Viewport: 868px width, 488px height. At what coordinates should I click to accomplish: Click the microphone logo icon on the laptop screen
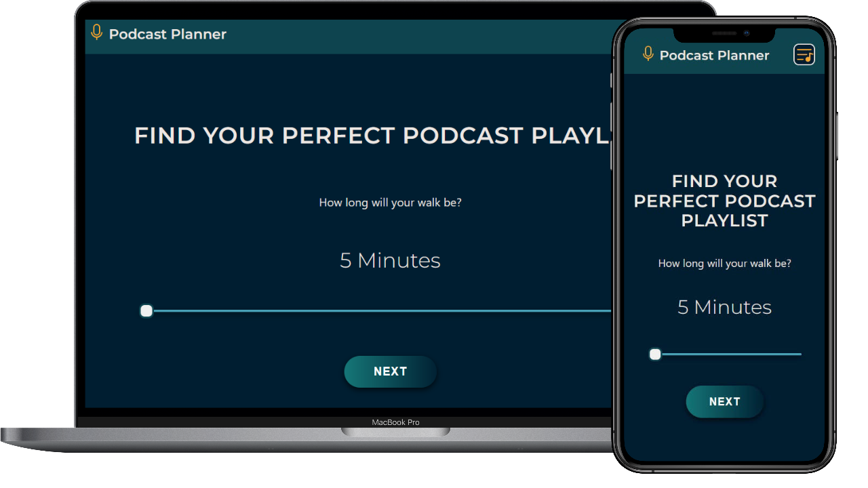pyautogui.click(x=97, y=33)
